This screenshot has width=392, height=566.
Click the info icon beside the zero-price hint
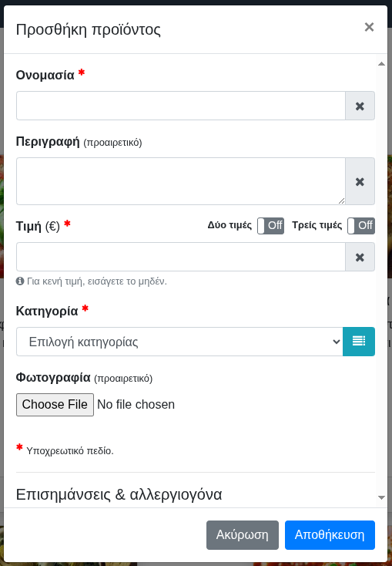20,281
